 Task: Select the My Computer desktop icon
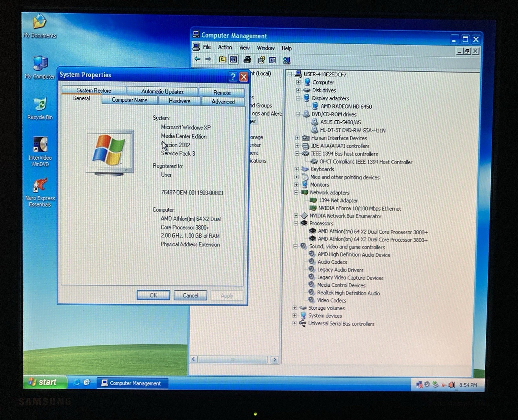click(x=40, y=67)
